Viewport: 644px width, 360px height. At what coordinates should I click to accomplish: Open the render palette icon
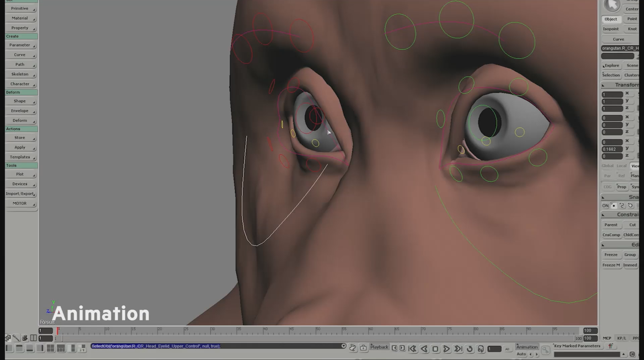point(24,338)
